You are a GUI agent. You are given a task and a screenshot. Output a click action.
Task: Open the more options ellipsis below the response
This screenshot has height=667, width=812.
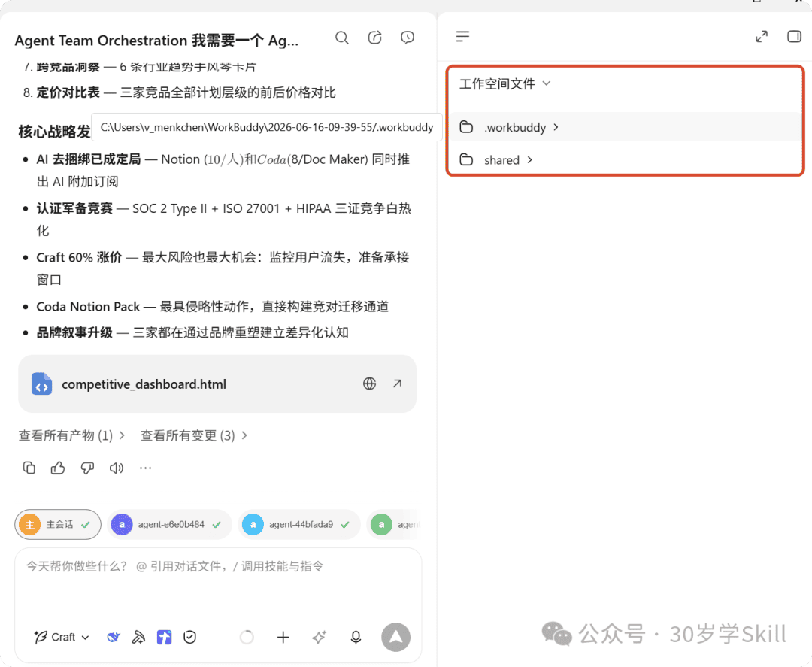click(x=146, y=468)
